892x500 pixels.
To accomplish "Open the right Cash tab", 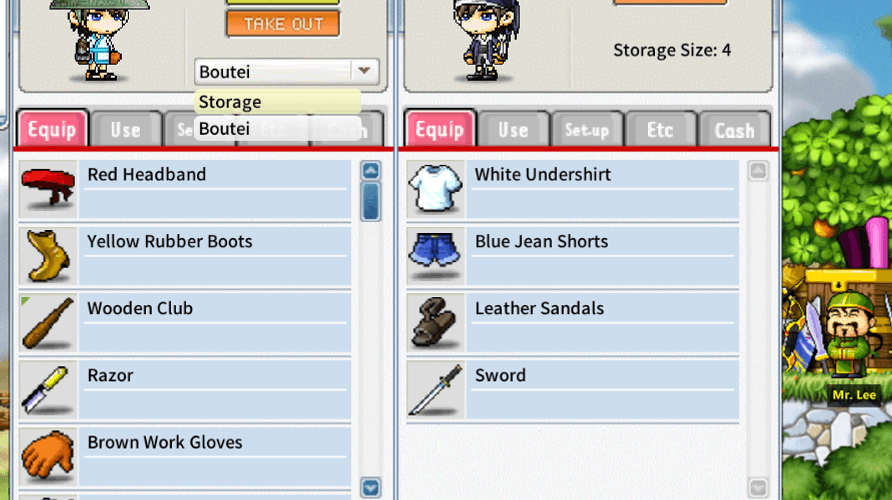I will click(x=734, y=130).
